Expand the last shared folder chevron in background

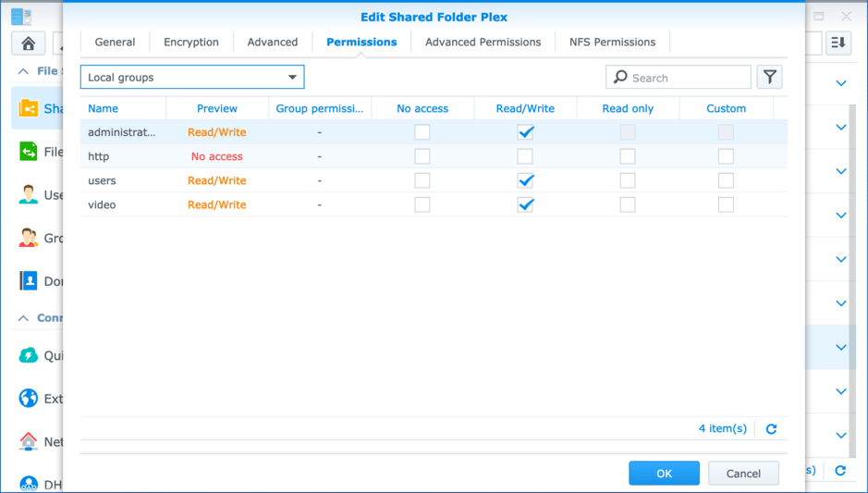(841, 436)
